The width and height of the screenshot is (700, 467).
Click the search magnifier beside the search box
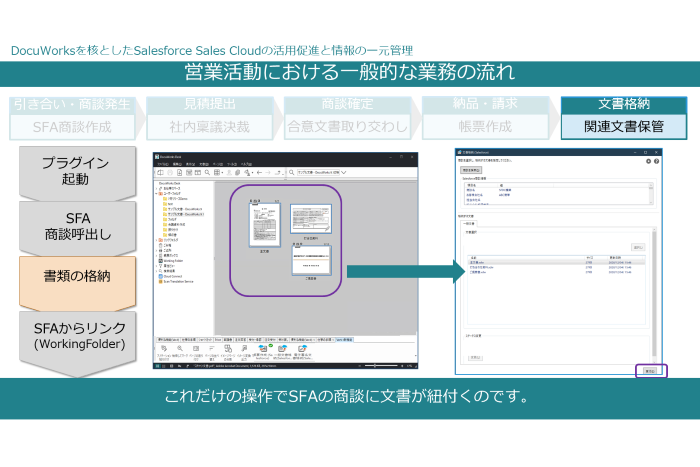coord(292,172)
